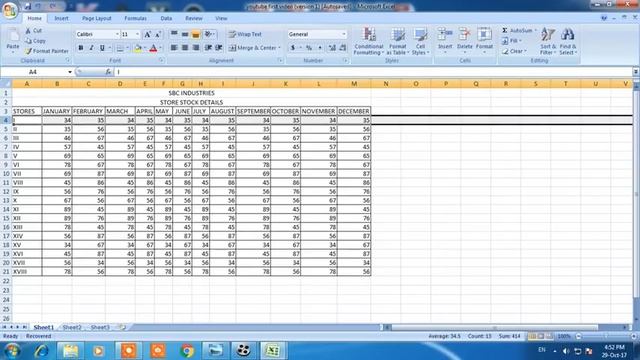Switch to the Page Layout tab
640x360 pixels.
96,18
